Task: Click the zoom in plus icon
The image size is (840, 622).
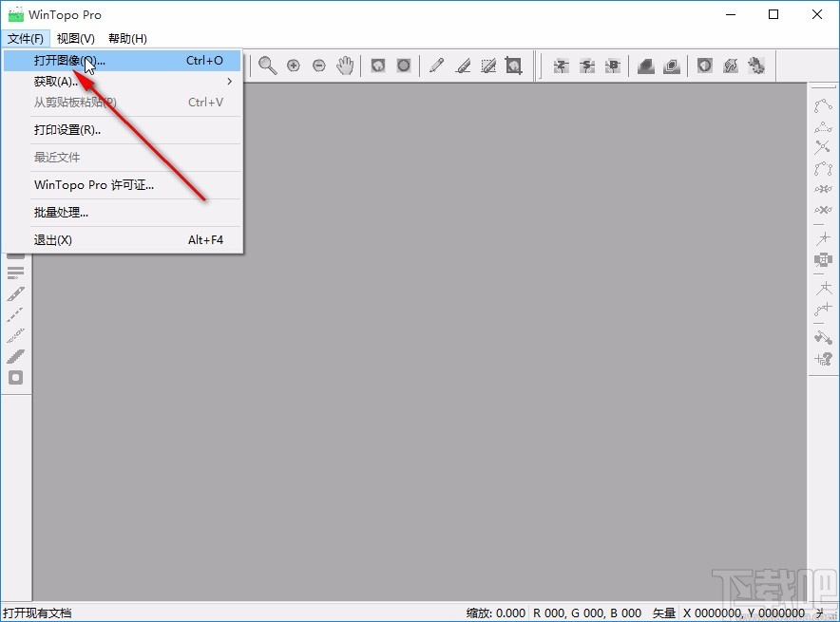Action: (293, 66)
